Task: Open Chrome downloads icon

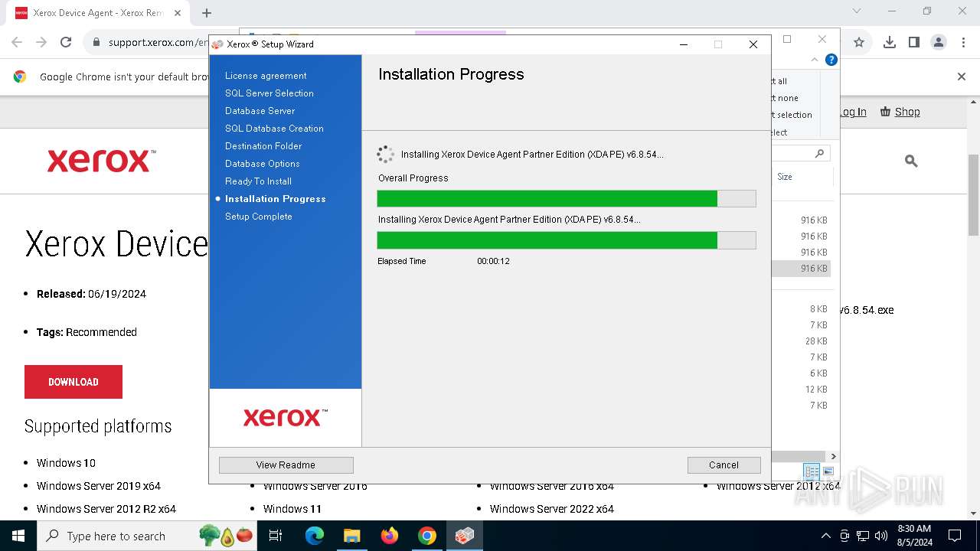Action: click(x=890, y=43)
